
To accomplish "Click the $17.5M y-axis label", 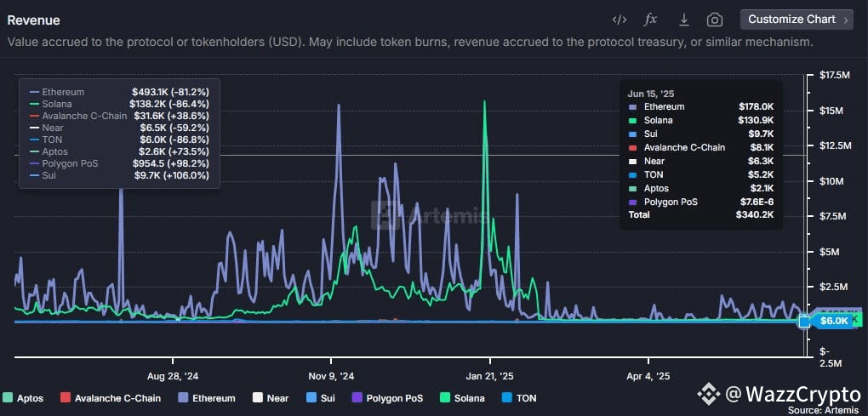I will [x=834, y=75].
